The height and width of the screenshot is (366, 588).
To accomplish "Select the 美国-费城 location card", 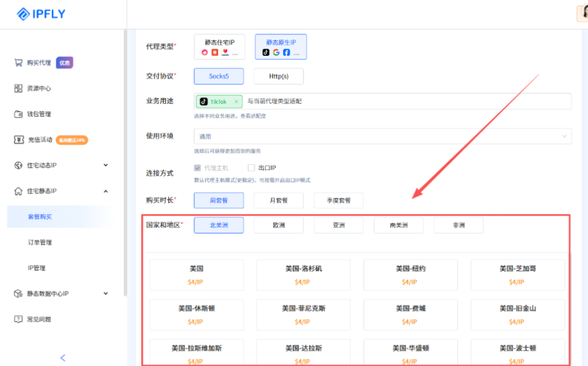I will click(411, 315).
